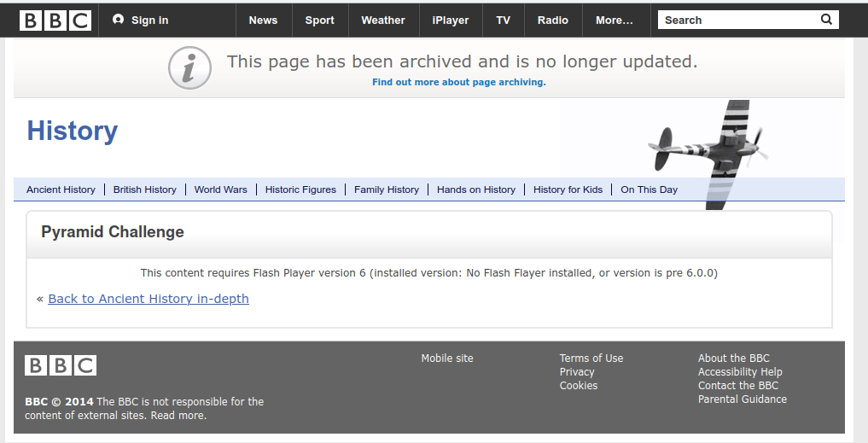Go to Ancient History section
The image size is (868, 443).
click(61, 189)
